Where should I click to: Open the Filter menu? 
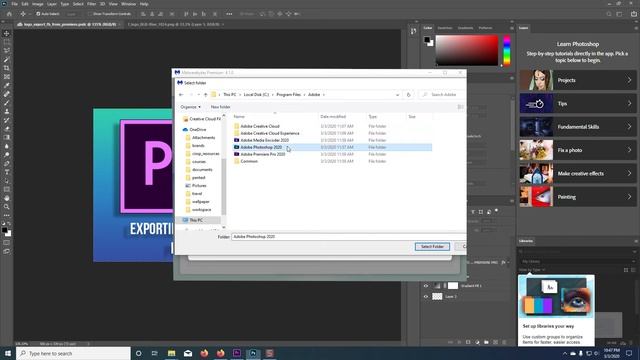click(91, 4)
